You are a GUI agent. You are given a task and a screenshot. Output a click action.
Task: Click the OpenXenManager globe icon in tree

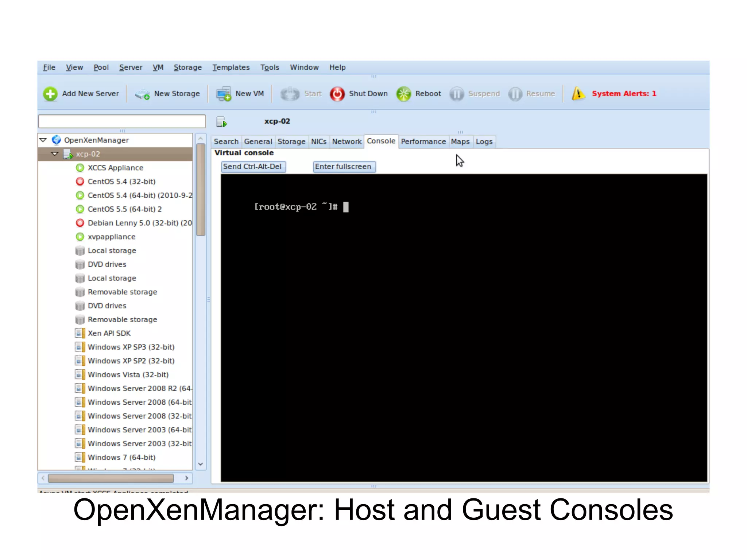[56, 140]
